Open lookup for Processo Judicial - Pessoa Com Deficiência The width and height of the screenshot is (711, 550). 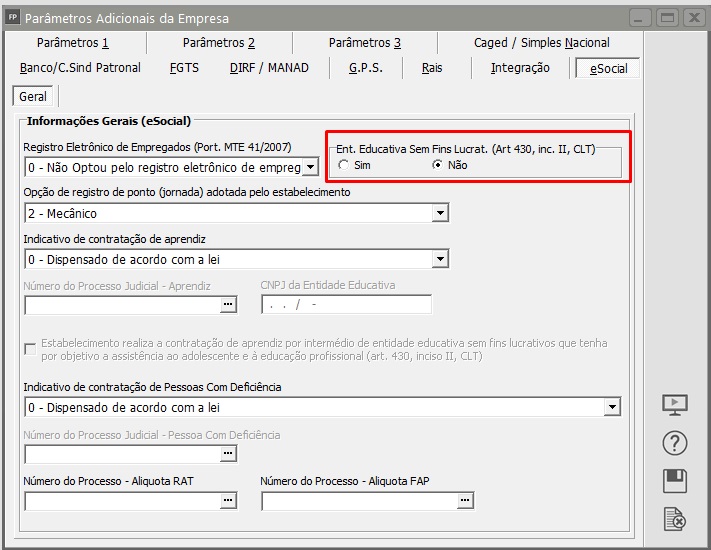click(x=228, y=453)
